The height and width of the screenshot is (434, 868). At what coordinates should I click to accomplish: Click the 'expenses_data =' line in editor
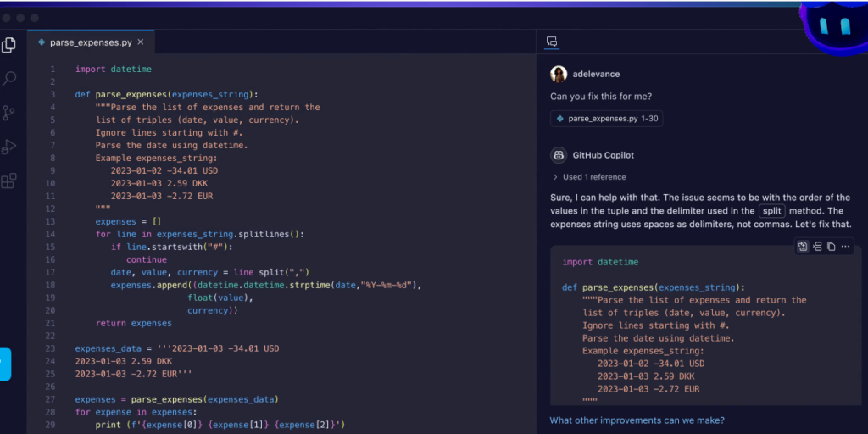click(x=177, y=348)
